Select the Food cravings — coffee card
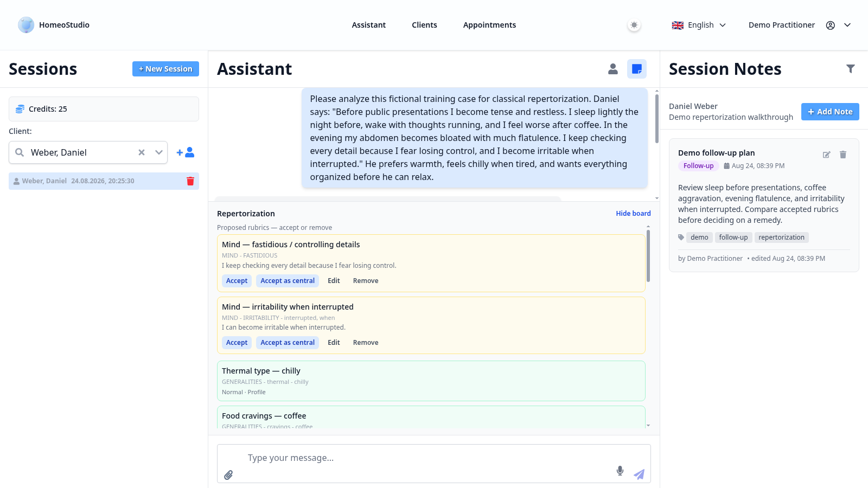Viewport: 868px width, 488px height. point(431,418)
